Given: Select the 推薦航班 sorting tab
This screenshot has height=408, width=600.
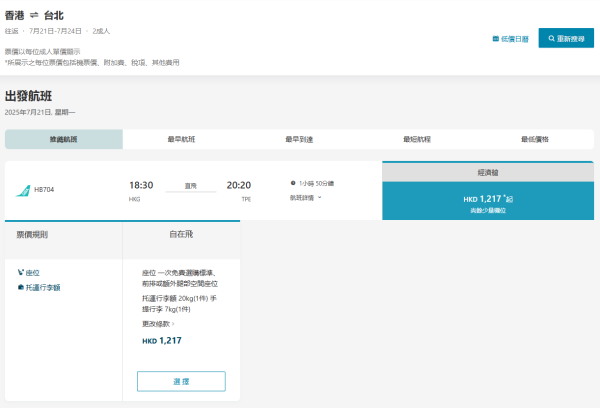Looking at the screenshot, I should point(64,139).
